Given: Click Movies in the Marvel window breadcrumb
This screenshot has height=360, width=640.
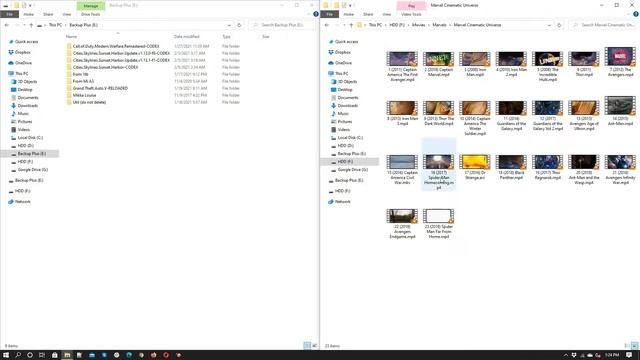Looking at the screenshot, I should (x=418, y=25).
